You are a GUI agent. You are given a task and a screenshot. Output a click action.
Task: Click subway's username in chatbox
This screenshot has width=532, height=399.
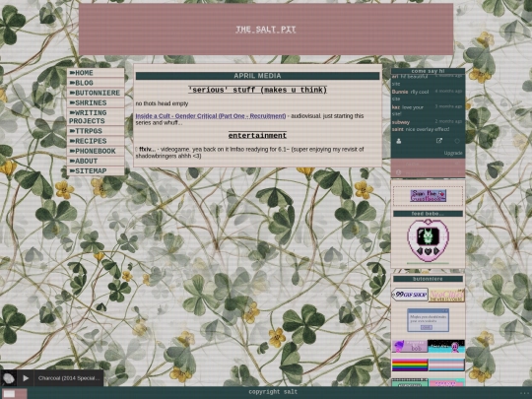[x=401, y=122]
